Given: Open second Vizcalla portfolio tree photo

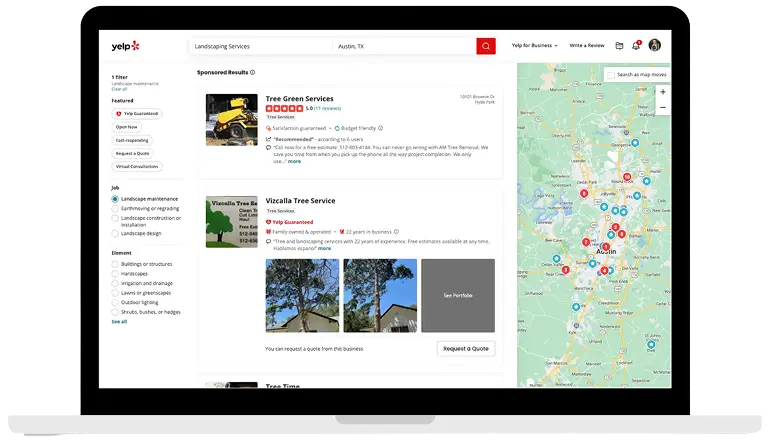Looking at the screenshot, I should [x=380, y=296].
